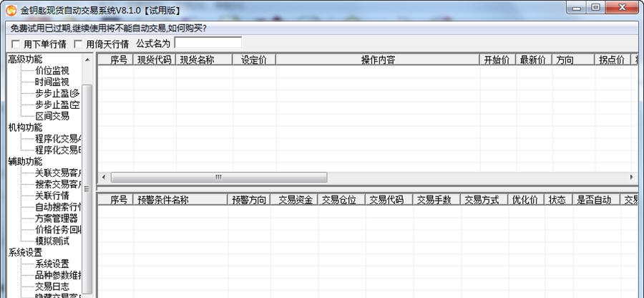
Task: Open 关联交易客户 tree item
Action: pyautogui.click(x=59, y=173)
